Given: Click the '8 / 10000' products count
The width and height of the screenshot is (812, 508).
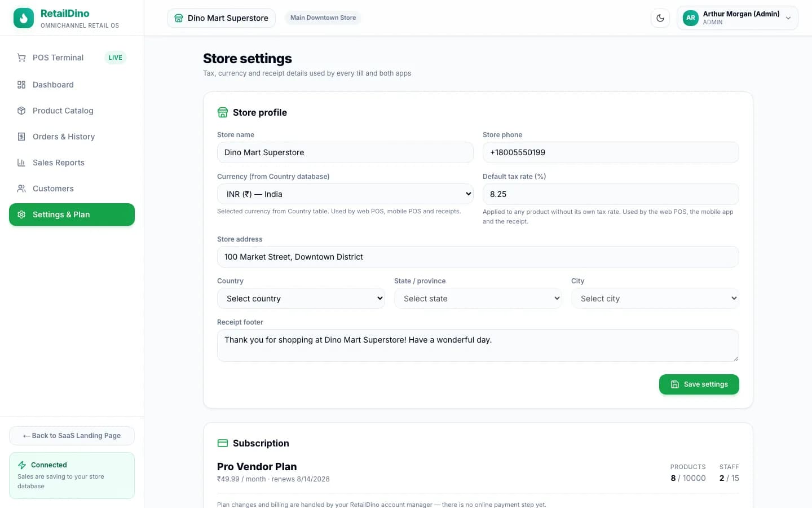Looking at the screenshot, I should (688, 478).
